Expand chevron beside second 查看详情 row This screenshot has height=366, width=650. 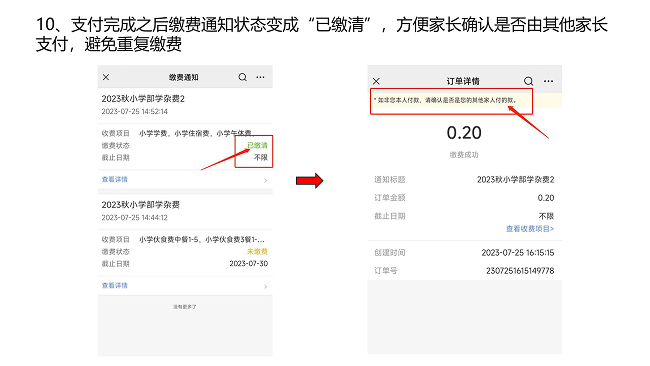pos(266,286)
